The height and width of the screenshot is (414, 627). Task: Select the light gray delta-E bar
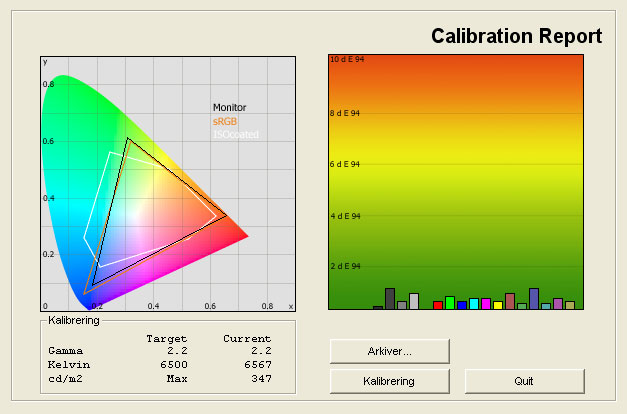[x=414, y=301]
